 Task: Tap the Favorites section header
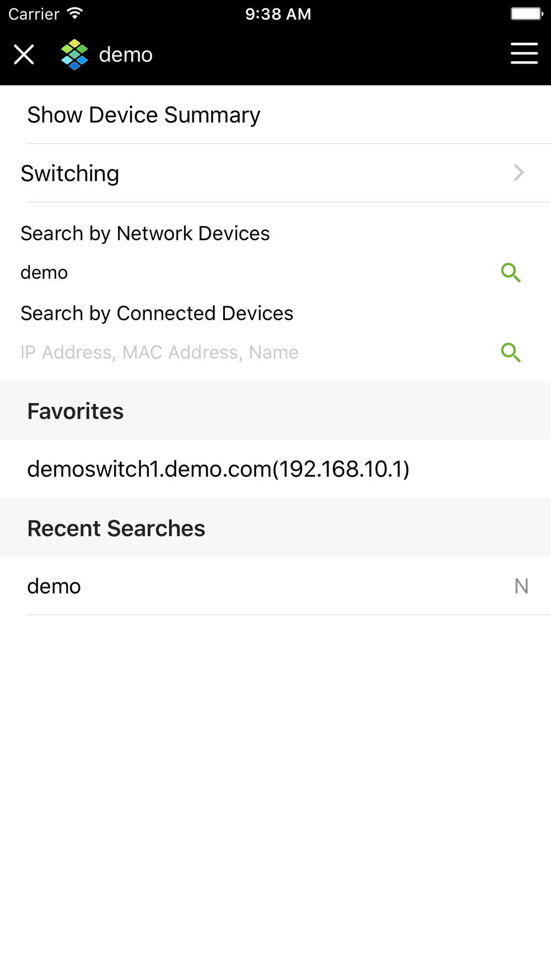coord(275,411)
